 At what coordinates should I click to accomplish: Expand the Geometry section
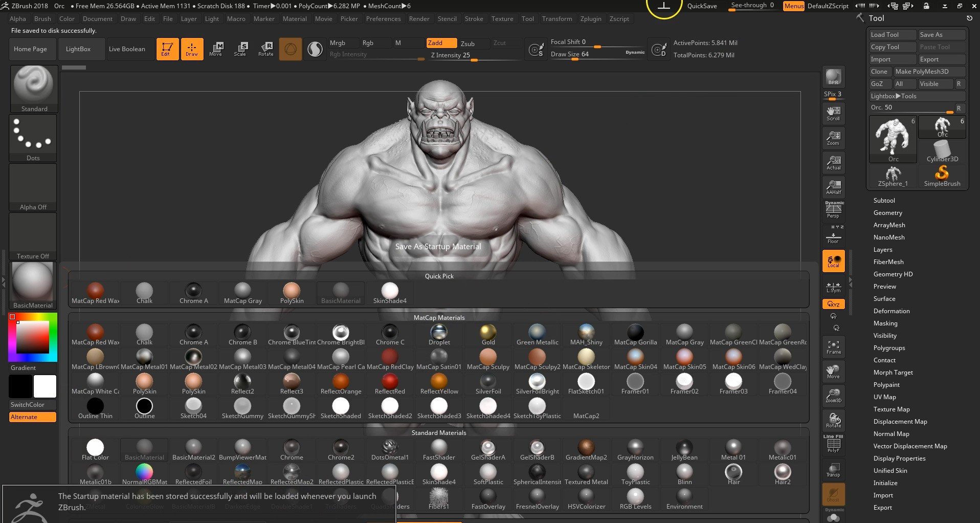click(x=887, y=213)
